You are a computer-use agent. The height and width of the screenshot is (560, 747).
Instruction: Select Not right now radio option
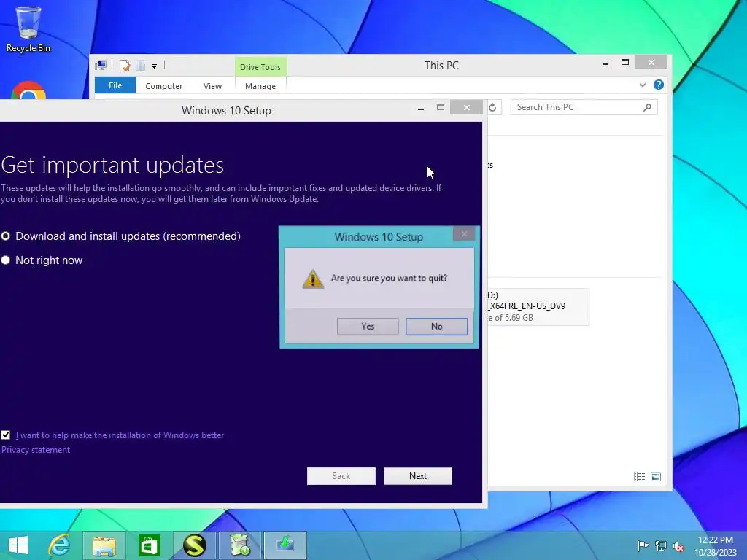42,260
